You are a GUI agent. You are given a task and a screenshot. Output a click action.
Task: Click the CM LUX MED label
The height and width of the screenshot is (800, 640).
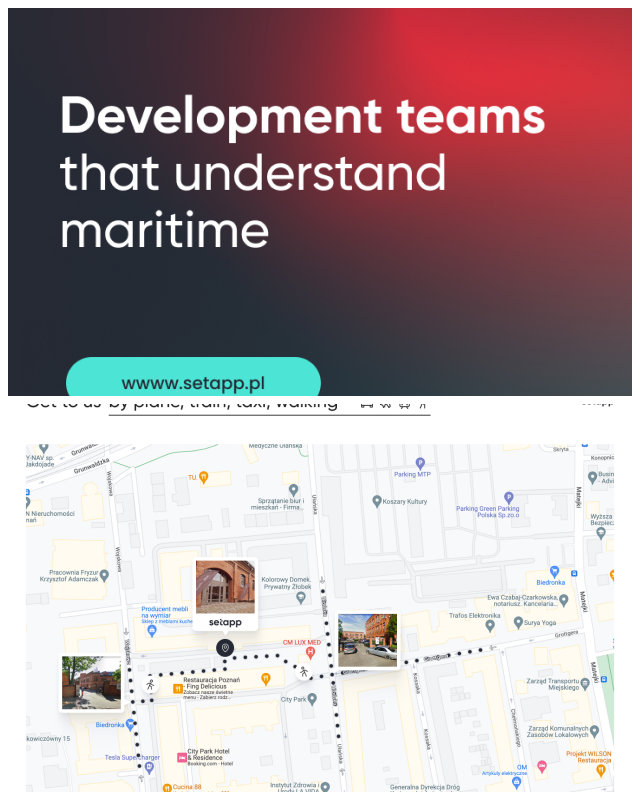click(x=302, y=642)
